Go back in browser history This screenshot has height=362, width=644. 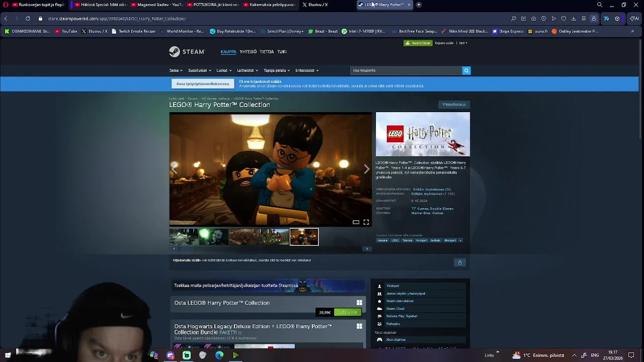[x=6, y=19]
